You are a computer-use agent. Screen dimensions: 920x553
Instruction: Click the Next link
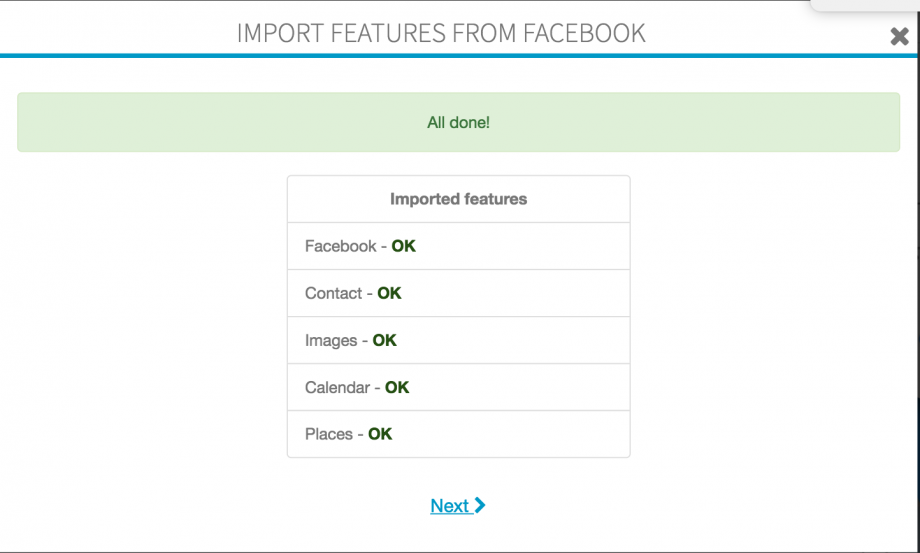(449, 506)
